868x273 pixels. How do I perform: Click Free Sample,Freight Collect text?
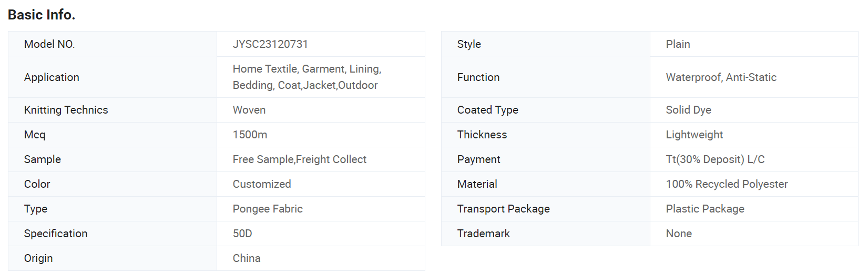click(x=300, y=159)
